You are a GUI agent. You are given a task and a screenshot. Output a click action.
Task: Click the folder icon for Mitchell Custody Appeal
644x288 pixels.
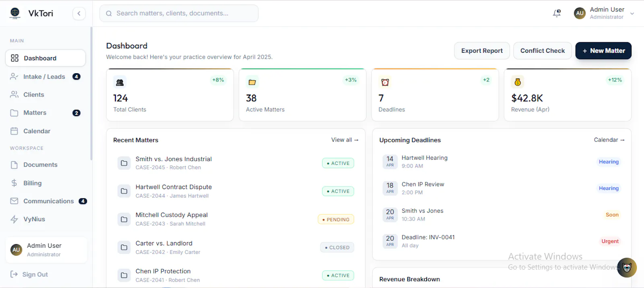(x=124, y=219)
